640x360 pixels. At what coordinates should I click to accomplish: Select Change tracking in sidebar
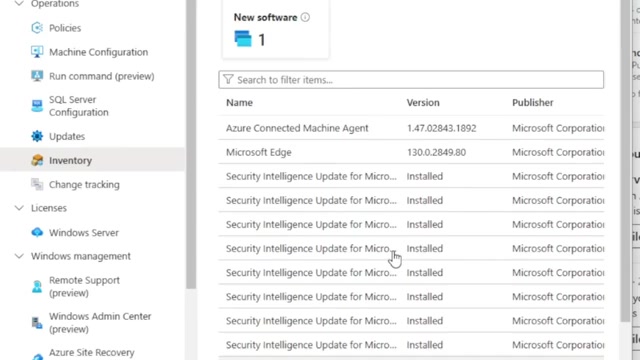click(84, 184)
